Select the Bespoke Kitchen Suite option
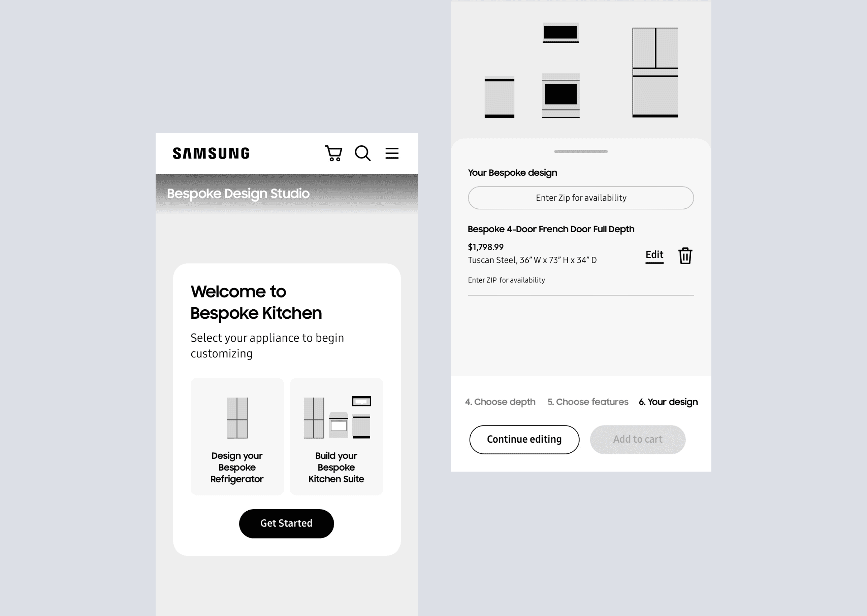 point(337,436)
